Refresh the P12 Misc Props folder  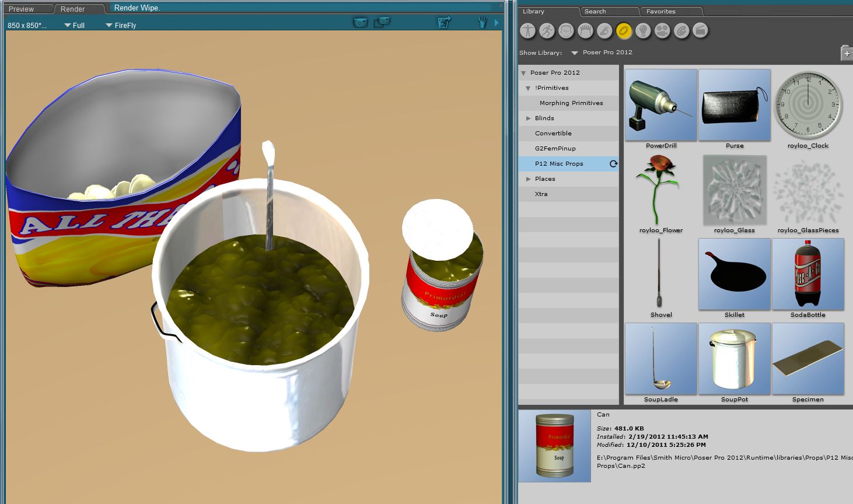pos(613,164)
